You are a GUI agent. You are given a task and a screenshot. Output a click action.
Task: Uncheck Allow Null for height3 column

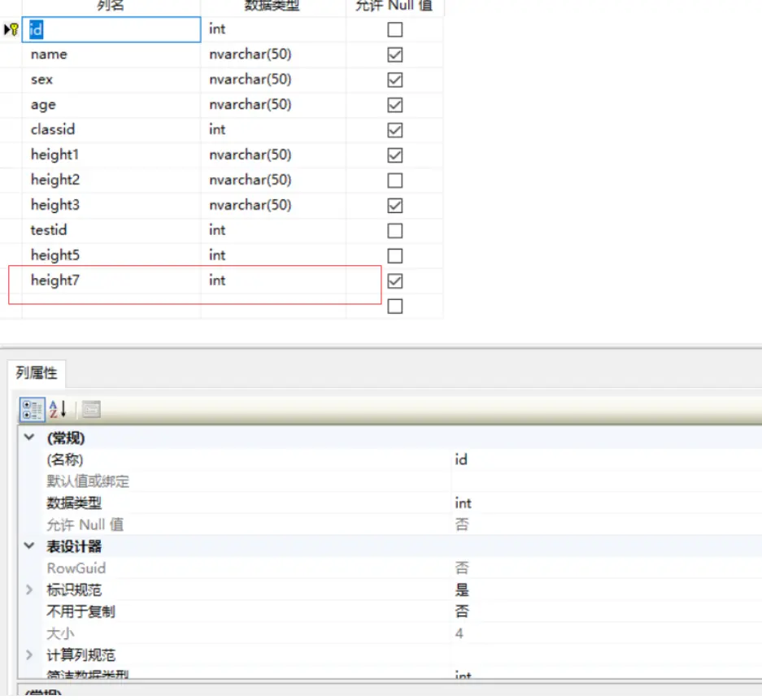click(x=394, y=206)
